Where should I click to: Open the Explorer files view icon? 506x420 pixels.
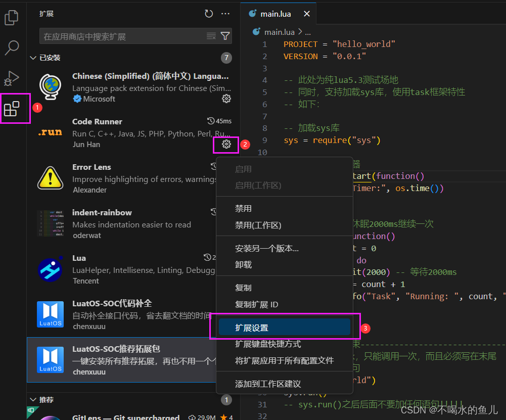[x=11, y=17]
